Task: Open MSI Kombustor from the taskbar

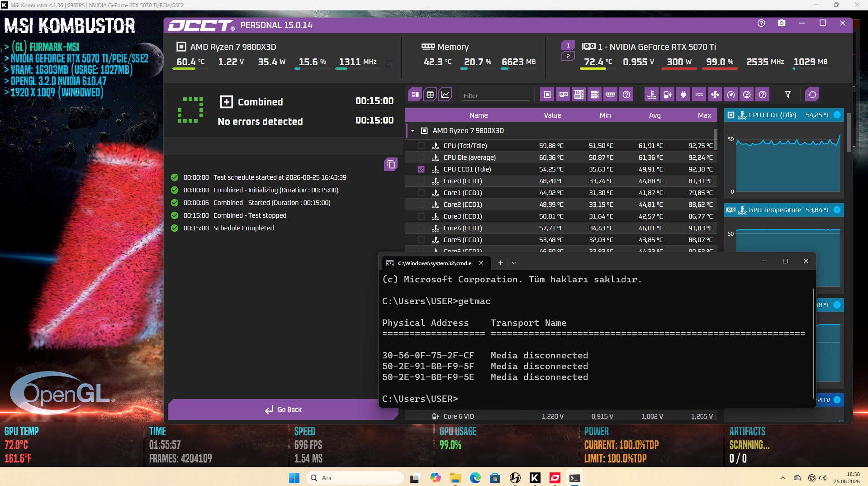Action: point(535,478)
